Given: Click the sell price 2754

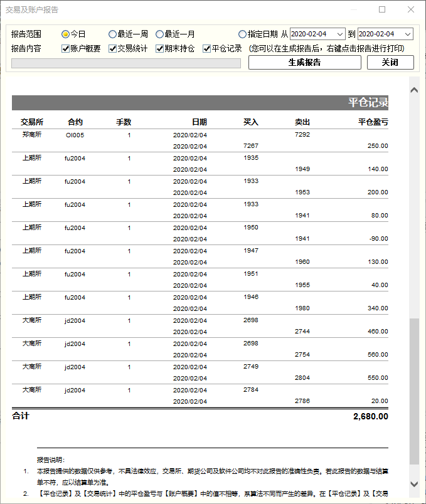Looking at the screenshot, I should (302, 355).
